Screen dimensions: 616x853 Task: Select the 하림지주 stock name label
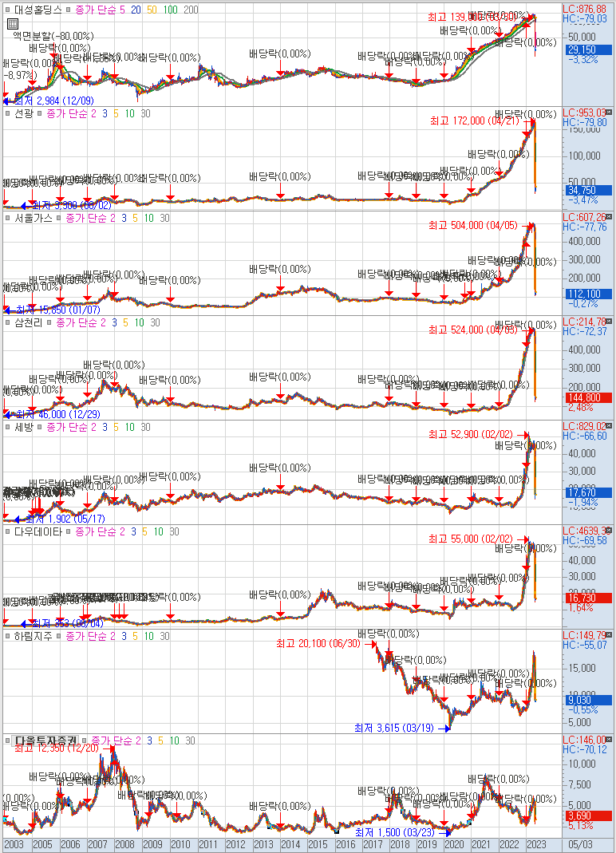coord(34,636)
